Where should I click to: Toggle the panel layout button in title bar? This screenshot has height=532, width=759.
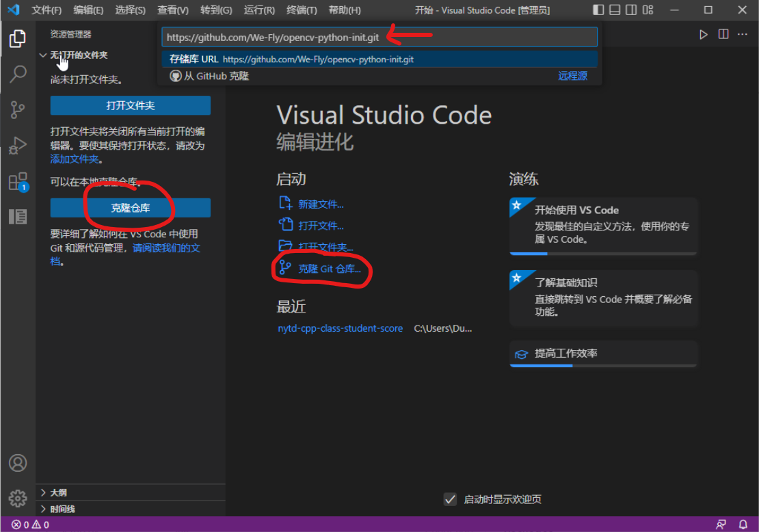click(x=615, y=10)
